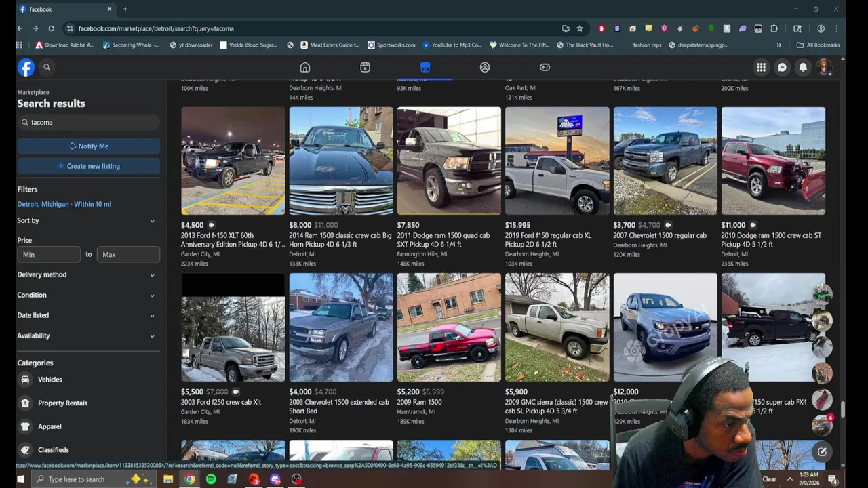Image resolution: width=868 pixels, height=488 pixels.
Task: Open the YouTube to Mp3 bookmark
Action: pyautogui.click(x=452, y=45)
